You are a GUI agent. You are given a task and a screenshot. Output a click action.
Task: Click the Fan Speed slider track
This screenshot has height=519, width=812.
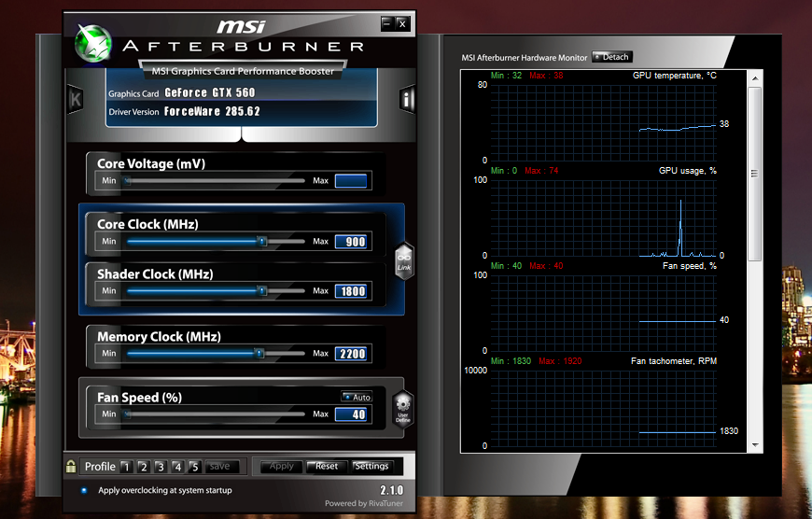215,414
